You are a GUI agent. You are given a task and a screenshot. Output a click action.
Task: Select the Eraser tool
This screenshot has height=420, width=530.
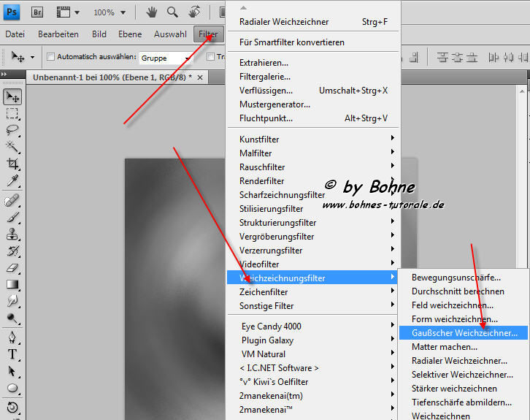pos(12,267)
